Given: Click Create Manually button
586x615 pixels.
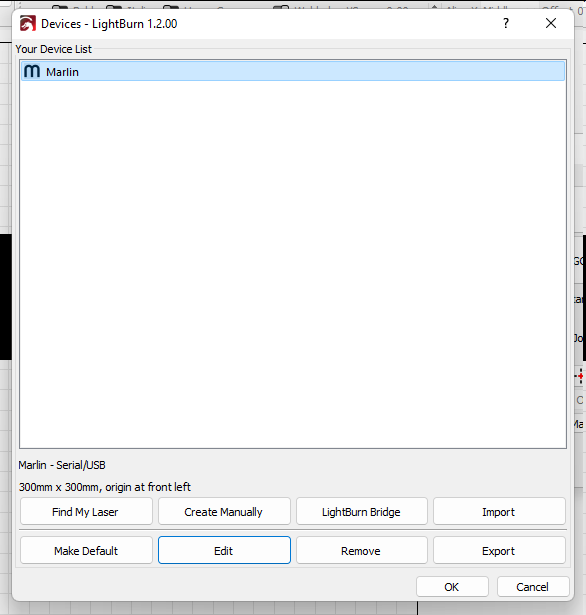Looking at the screenshot, I should click(224, 511).
